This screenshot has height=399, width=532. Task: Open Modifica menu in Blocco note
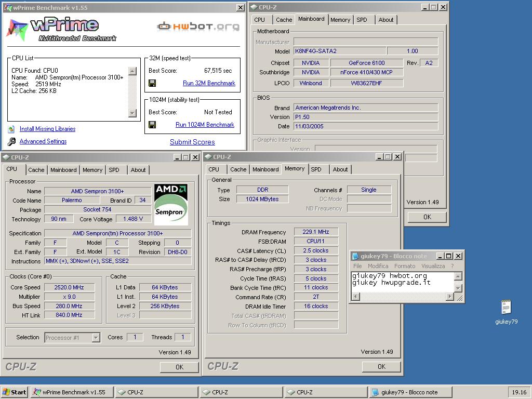[378, 266]
